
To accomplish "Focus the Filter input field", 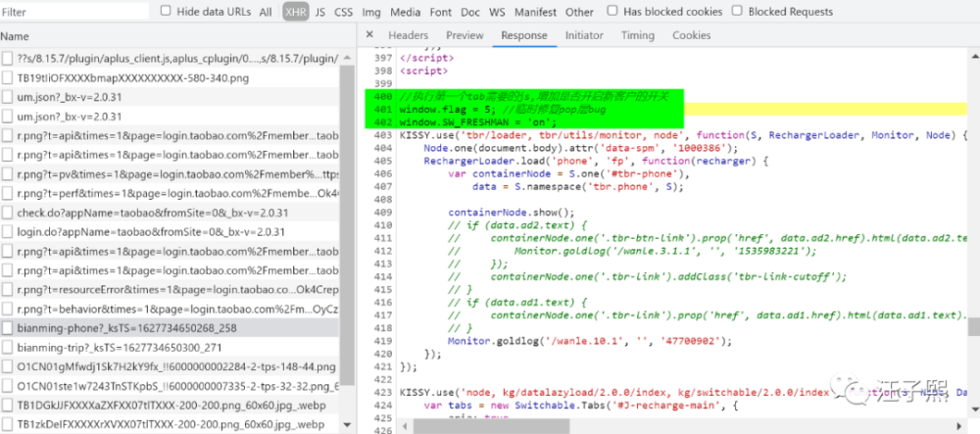I will pos(74,12).
